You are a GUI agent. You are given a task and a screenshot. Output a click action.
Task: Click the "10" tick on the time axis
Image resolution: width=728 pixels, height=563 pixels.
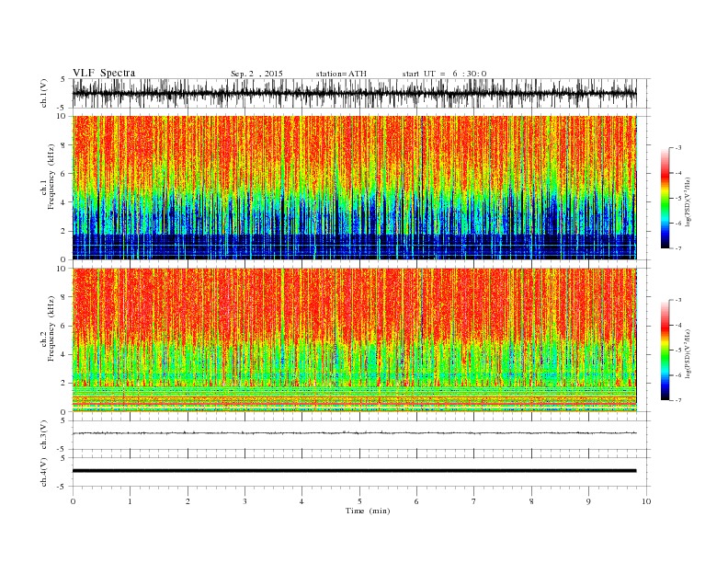point(646,501)
